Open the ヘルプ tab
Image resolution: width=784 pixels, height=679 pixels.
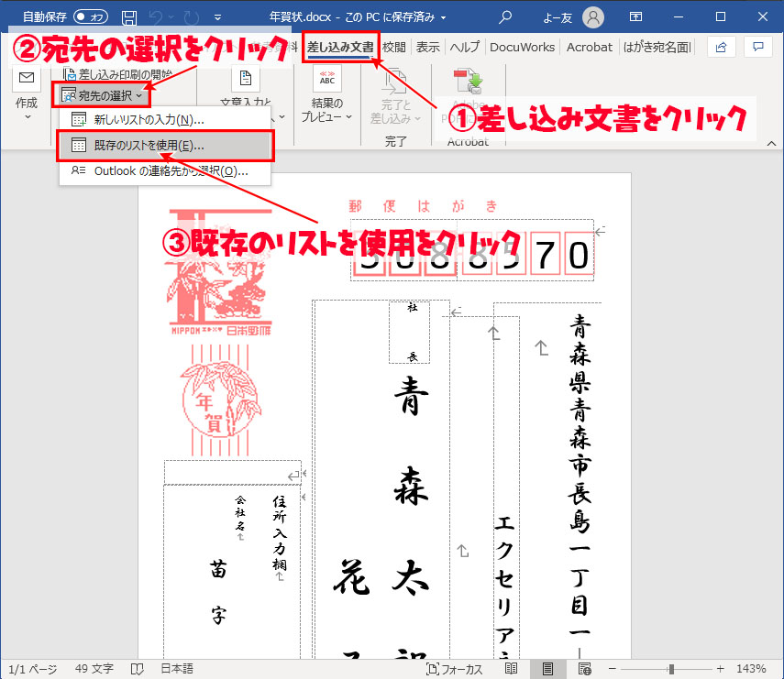click(x=465, y=48)
